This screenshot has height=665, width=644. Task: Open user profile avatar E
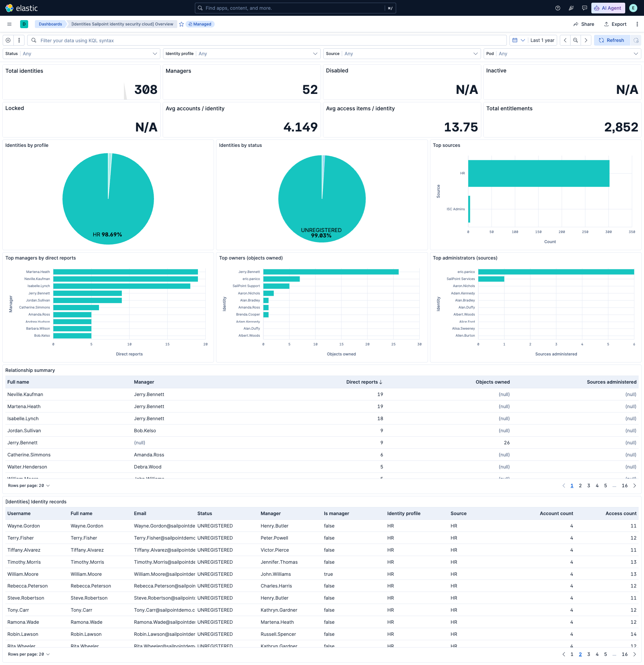pyautogui.click(x=633, y=8)
